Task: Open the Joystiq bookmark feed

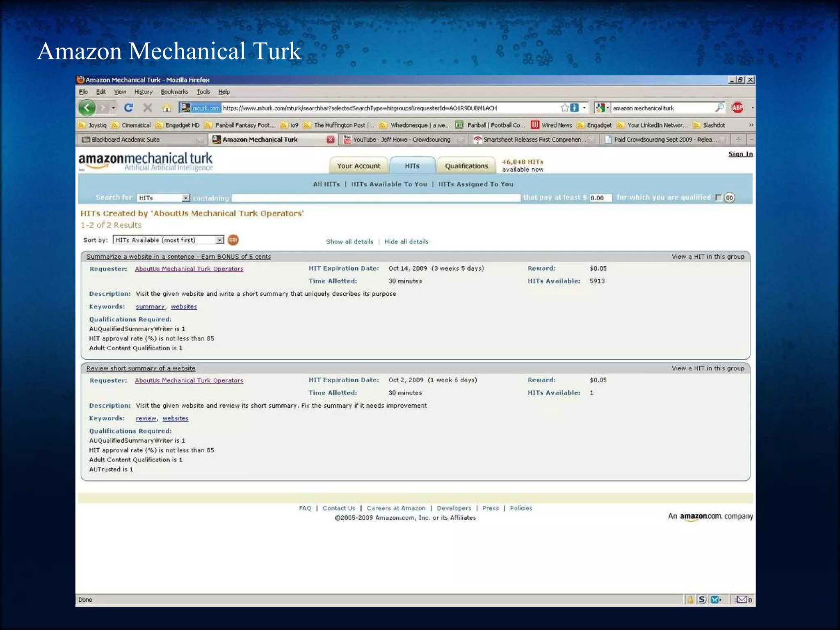Action: coord(93,125)
